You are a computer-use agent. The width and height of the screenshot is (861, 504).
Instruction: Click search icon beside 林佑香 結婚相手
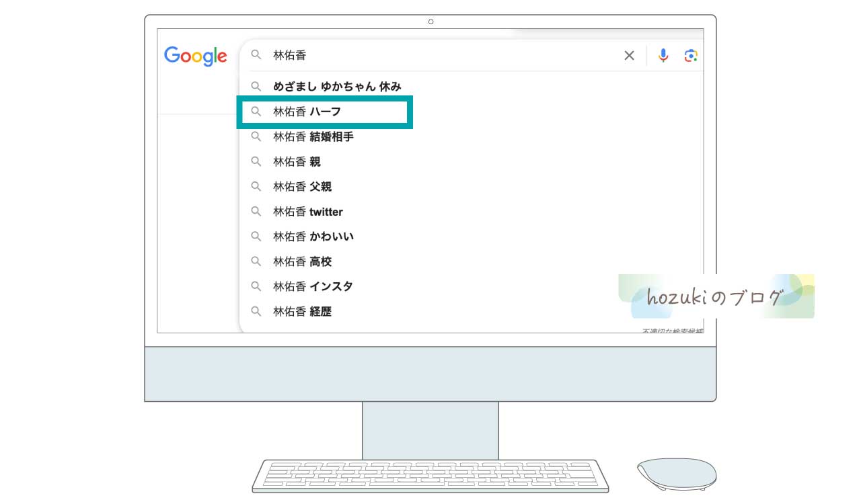[256, 136]
